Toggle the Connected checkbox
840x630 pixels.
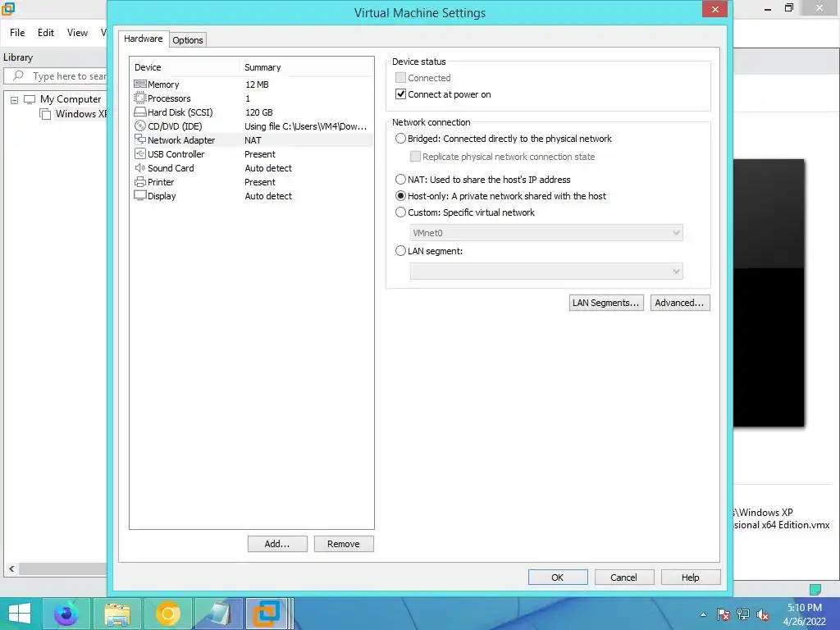(400, 78)
